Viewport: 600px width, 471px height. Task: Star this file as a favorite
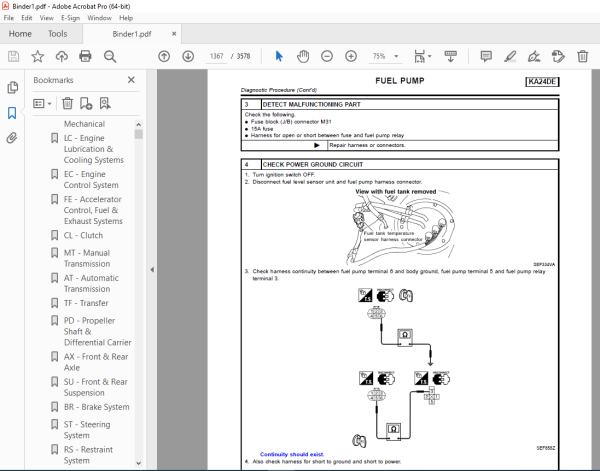[37, 56]
